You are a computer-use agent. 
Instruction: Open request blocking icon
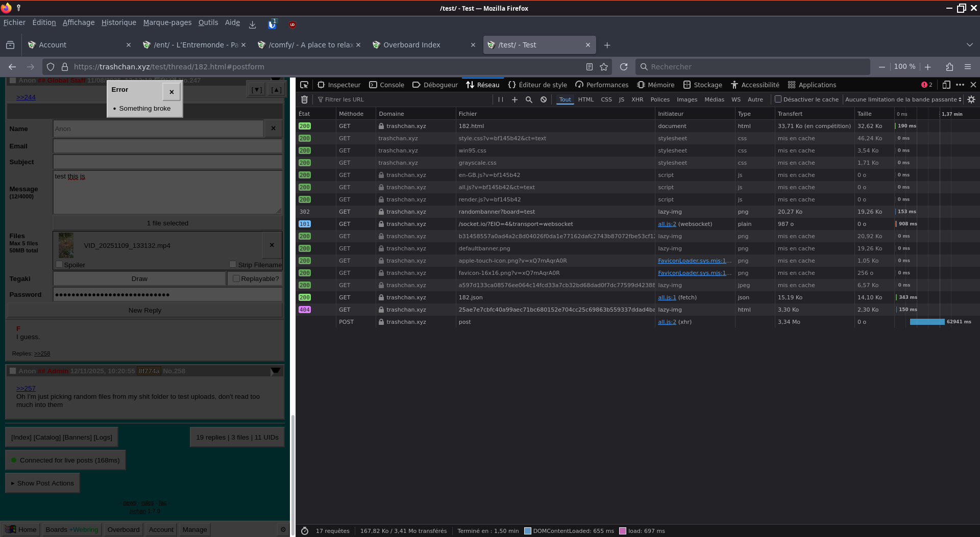(x=544, y=99)
